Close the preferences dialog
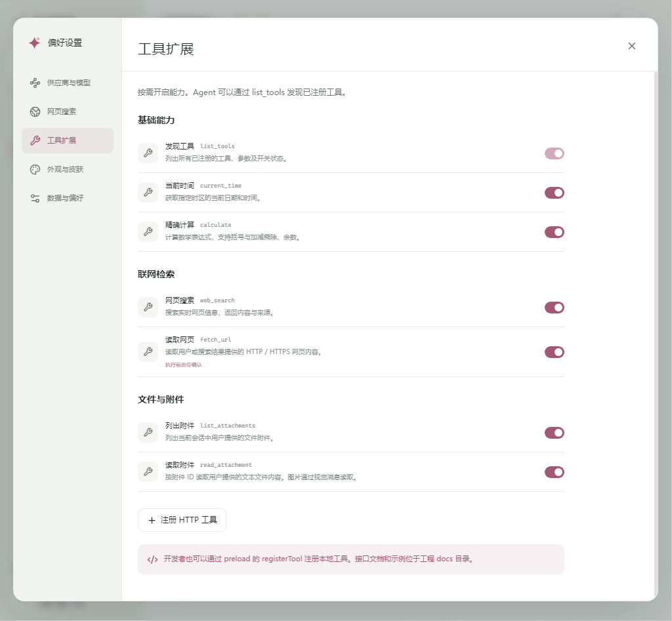 (x=632, y=46)
